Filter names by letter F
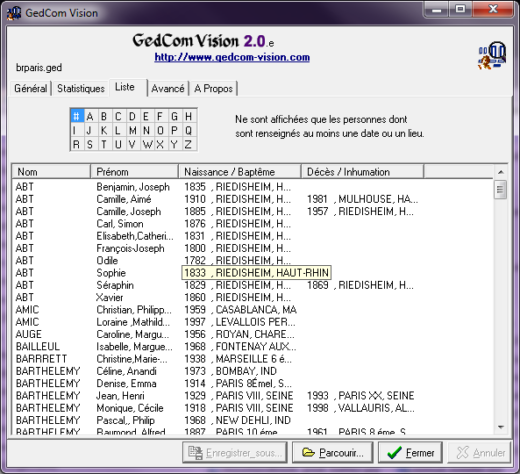 160,116
